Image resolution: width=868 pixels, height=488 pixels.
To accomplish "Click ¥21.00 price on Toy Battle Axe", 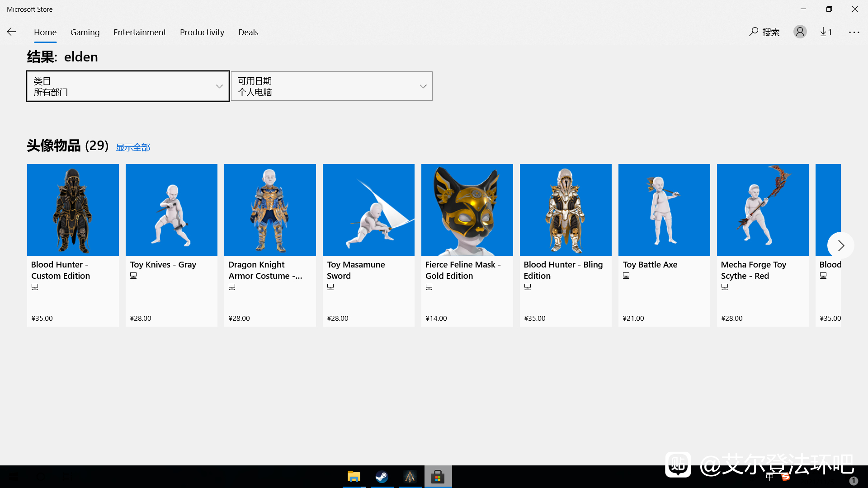I will coord(633,318).
